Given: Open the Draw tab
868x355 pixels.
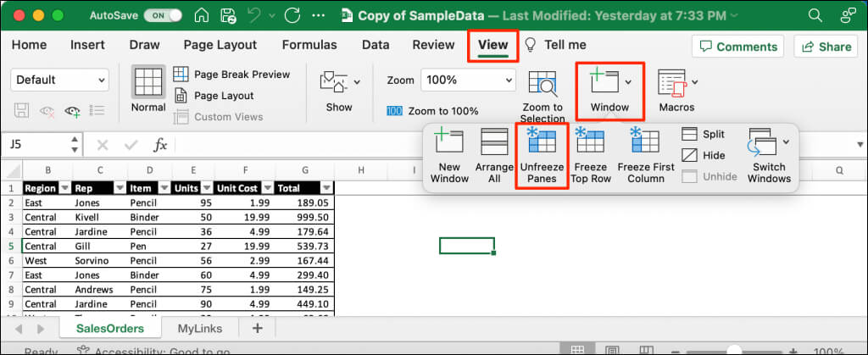Looking at the screenshot, I should pyautogui.click(x=144, y=45).
